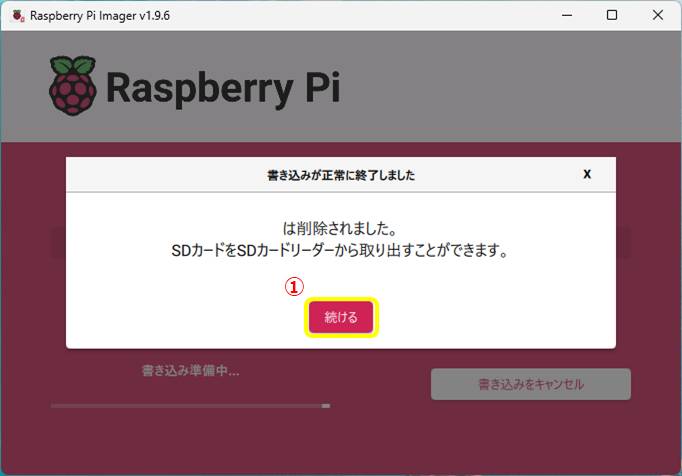This screenshot has width=682, height=476.
Task: Click the dimmed button edge left of dialog
Action: (59, 242)
